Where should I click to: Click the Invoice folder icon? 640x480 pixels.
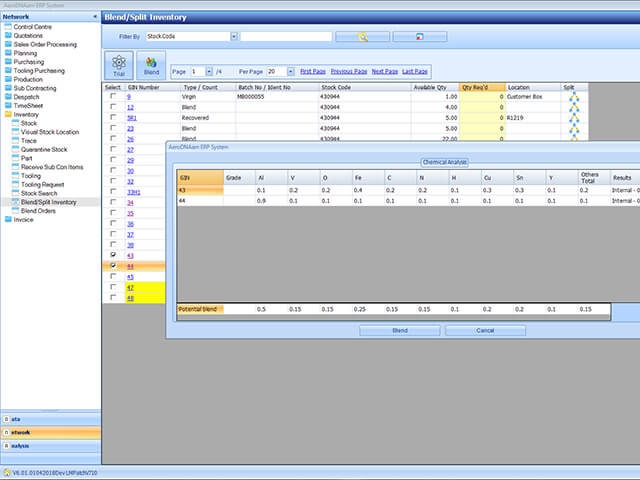click(x=8, y=220)
